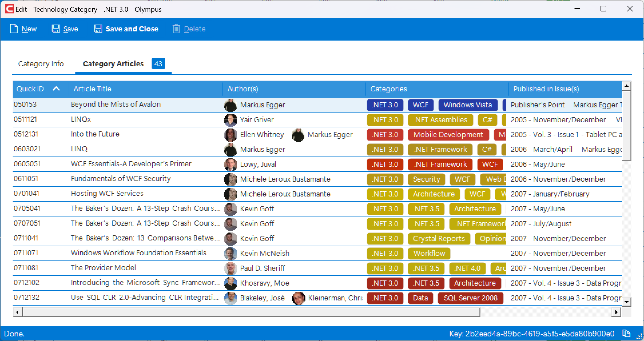This screenshot has height=341, width=644.
Task: Click the Security category tag
Action: coord(426,179)
